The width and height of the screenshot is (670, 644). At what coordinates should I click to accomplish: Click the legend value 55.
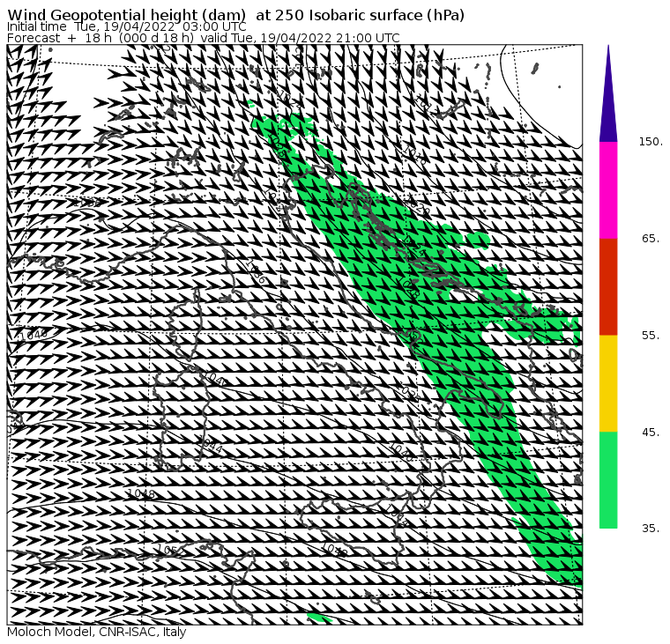click(x=651, y=336)
